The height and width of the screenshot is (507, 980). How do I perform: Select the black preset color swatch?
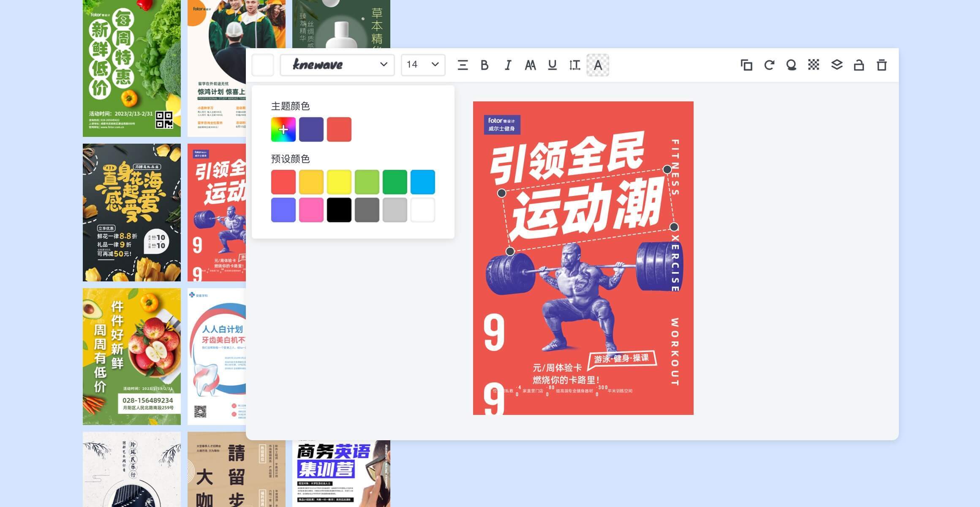(339, 210)
